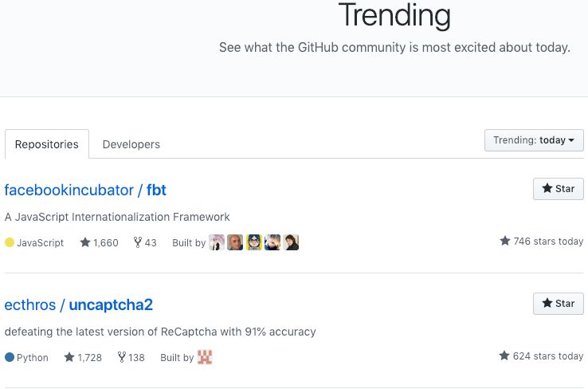Click the blue Python language color dot
This screenshot has height=389, width=588.
(x=10, y=357)
